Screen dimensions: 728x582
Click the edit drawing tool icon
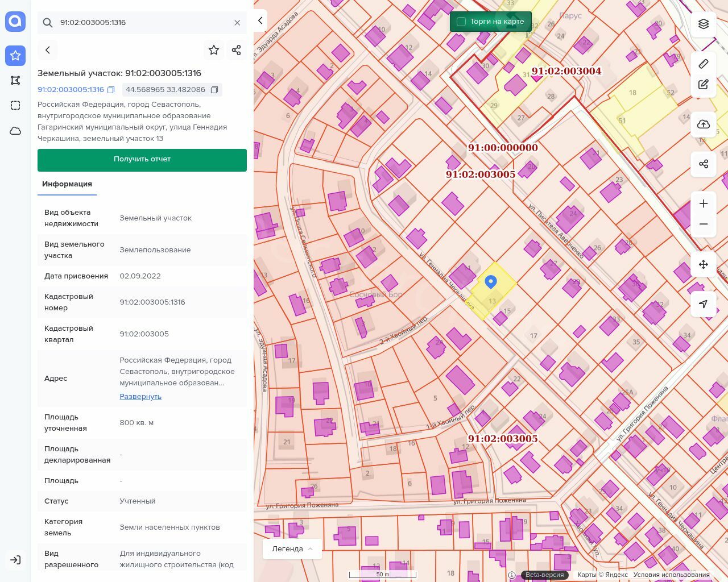pyautogui.click(x=704, y=85)
